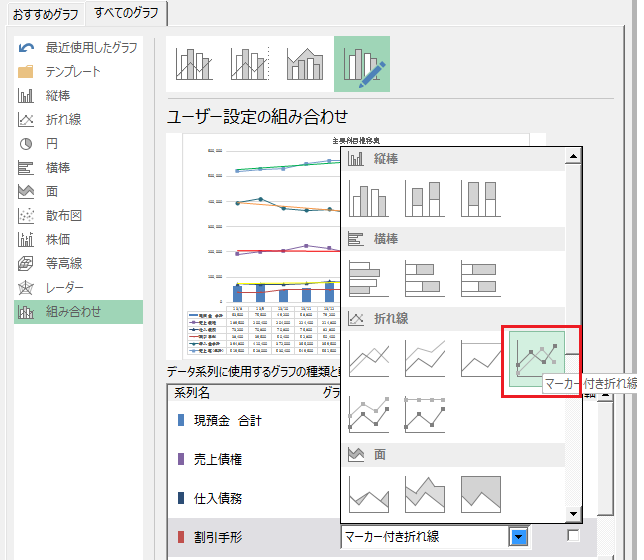Pick the stacked area-clustered column combo icon
This screenshot has width=644, height=560.
(x=306, y=65)
